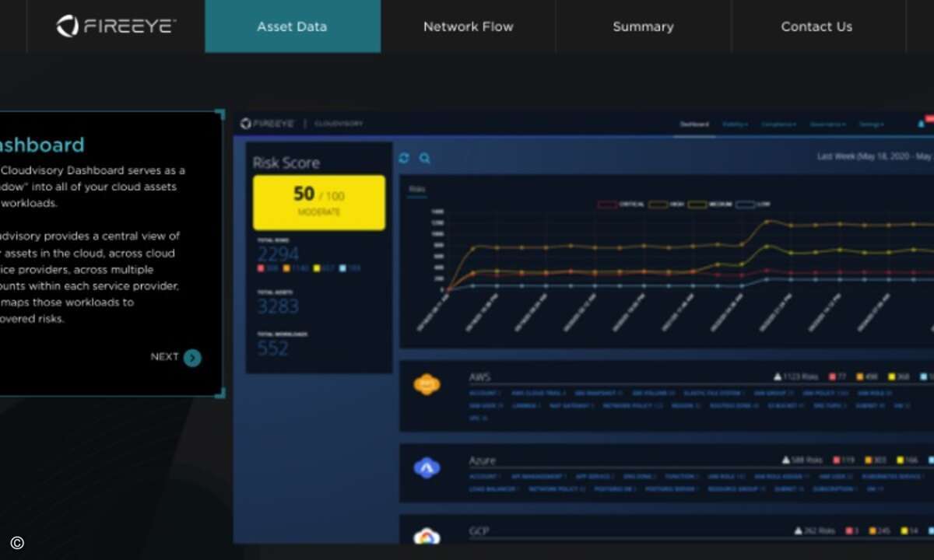Click the orange high swatch under Total Risks
934x560 pixels.
(x=287, y=268)
